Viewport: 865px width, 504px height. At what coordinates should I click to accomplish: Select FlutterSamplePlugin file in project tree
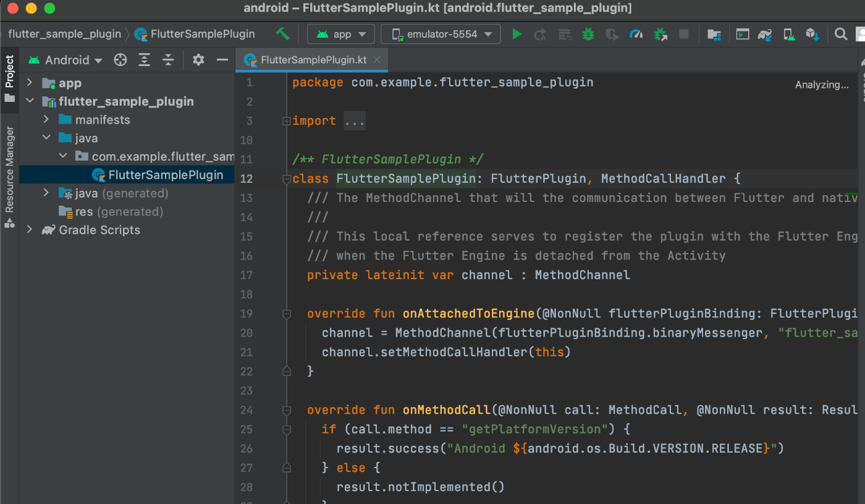pyautogui.click(x=166, y=175)
